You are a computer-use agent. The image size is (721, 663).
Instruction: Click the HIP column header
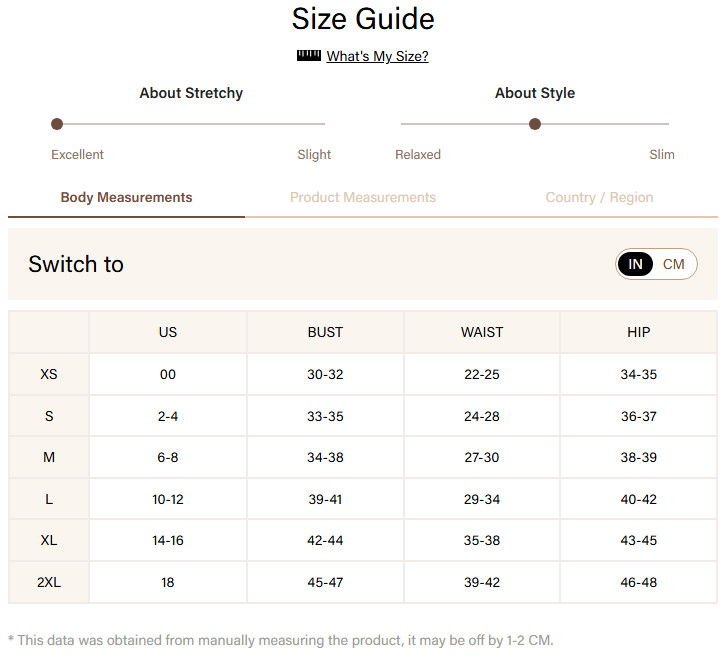(x=639, y=332)
